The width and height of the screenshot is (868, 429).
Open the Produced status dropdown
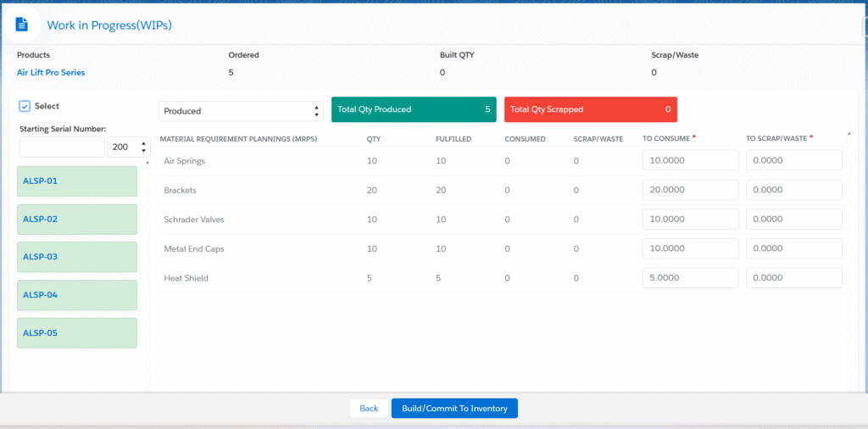click(241, 111)
